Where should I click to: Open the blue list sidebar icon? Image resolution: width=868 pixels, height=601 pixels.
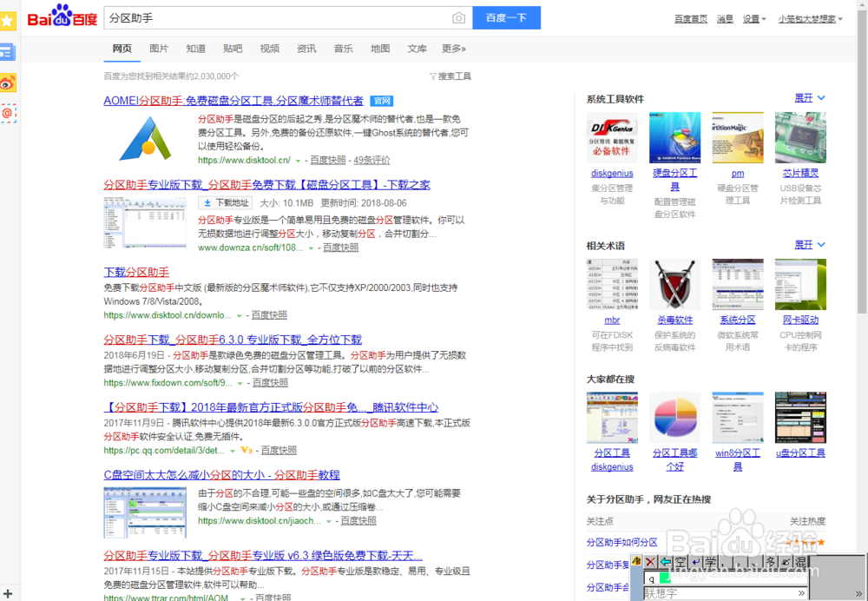point(8,52)
